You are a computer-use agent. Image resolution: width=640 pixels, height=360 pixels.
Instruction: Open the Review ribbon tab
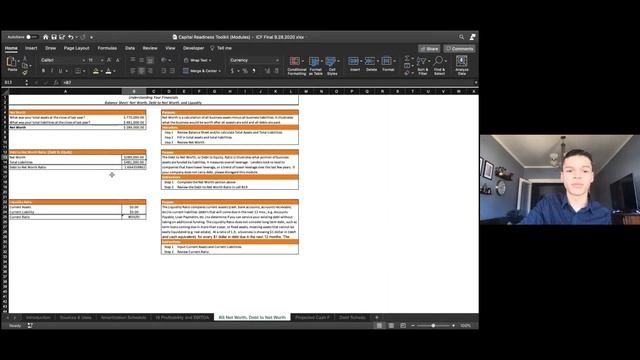(x=150, y=48)
